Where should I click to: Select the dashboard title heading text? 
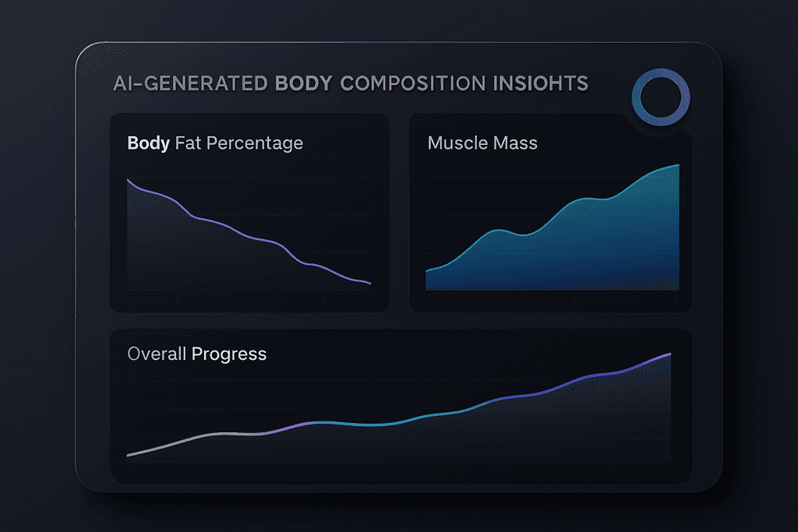click(x=351, y=83)
